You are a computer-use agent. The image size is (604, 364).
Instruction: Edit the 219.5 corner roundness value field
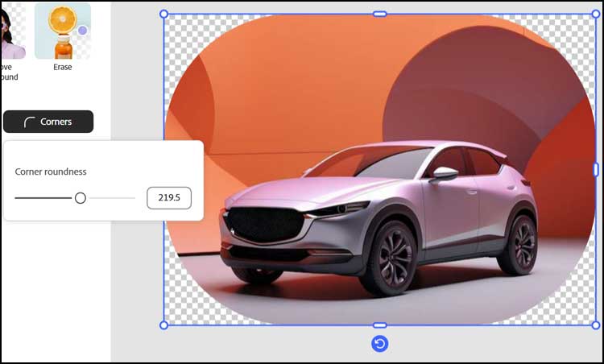(x=169, y=198)
